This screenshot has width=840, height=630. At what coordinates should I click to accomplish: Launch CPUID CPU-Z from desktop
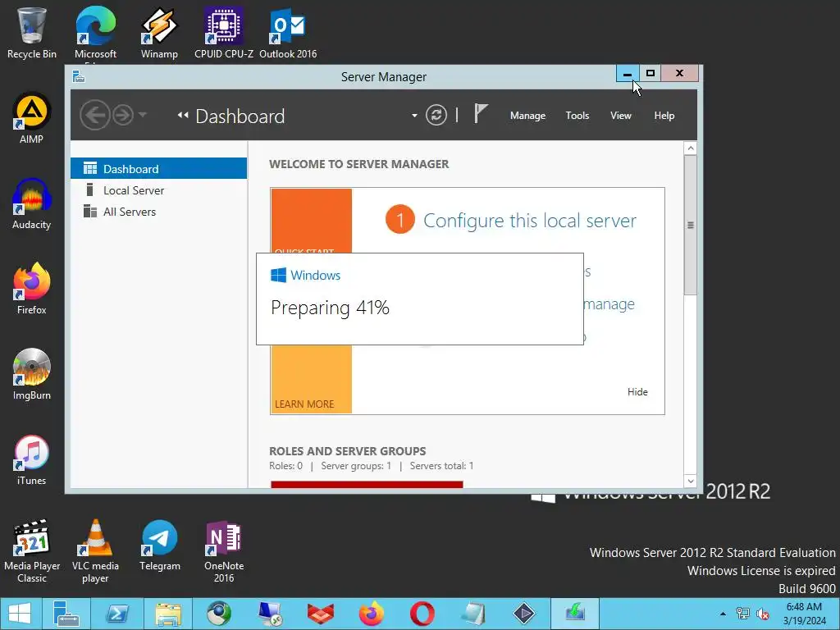point(223,33)
